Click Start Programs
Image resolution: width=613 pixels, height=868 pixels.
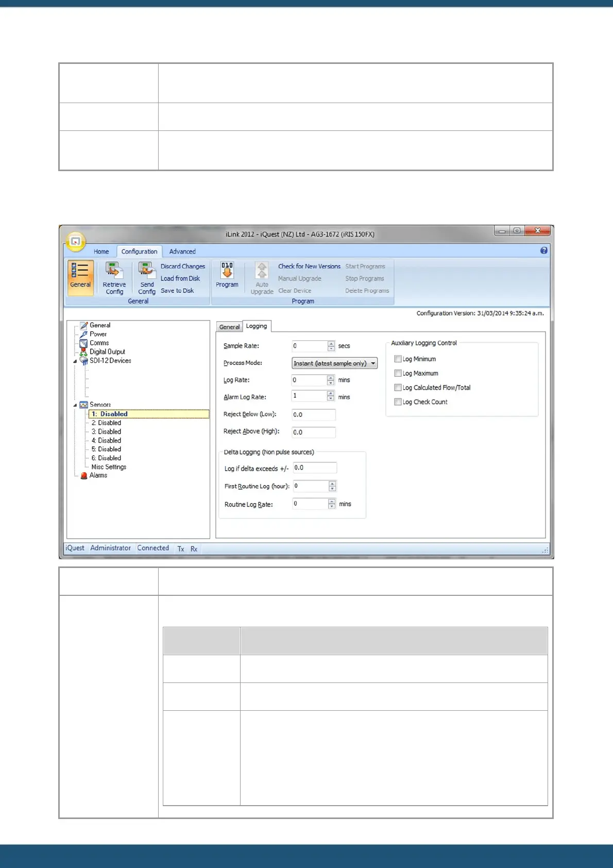tap(365, 266)
